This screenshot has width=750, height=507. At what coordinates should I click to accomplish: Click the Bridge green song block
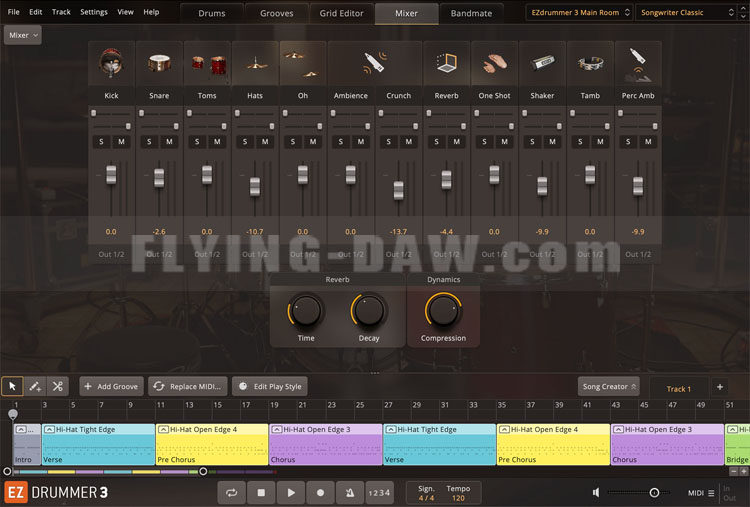[737, 444]
